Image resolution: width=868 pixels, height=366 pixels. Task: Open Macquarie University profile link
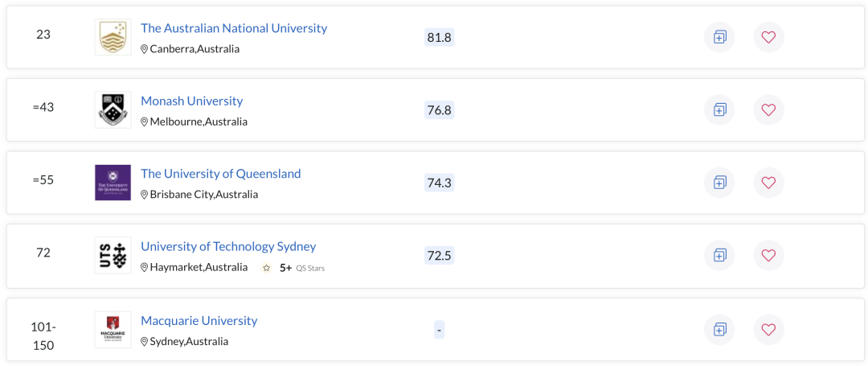tap(199, 321)
